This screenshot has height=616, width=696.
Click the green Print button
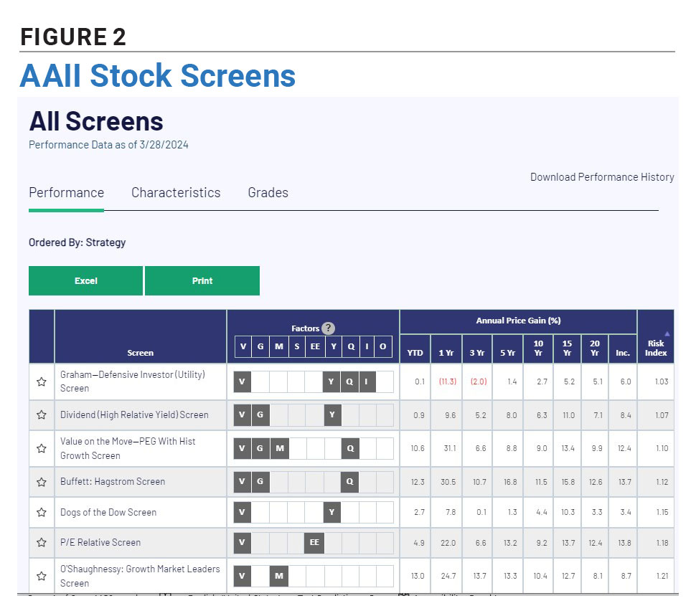click(x=202, y=280)
